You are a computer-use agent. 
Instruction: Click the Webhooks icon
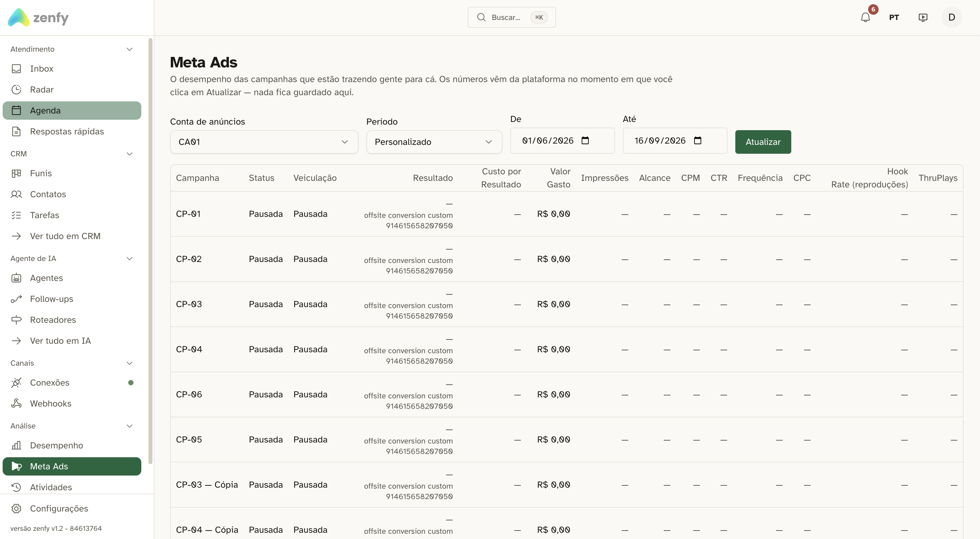[x=16, y=404]
